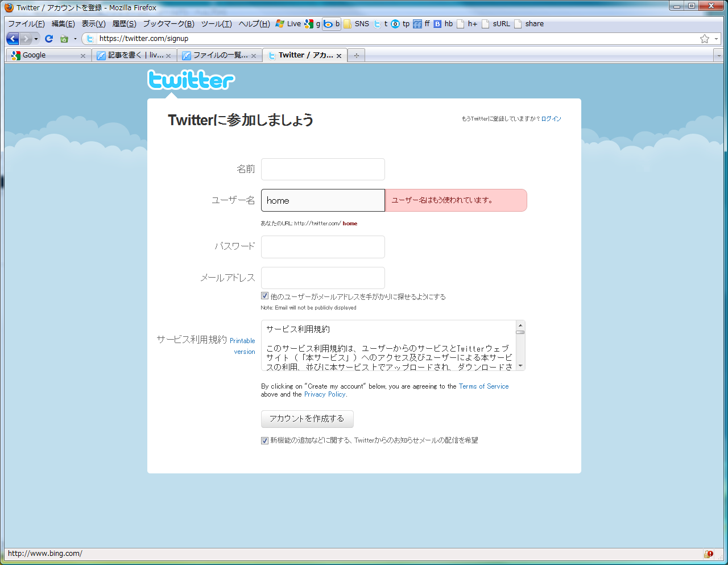The height and width of the screenshot is (565, 728).
Task: Reload the page with the refresh icon
Action: (x=49, y=39)
